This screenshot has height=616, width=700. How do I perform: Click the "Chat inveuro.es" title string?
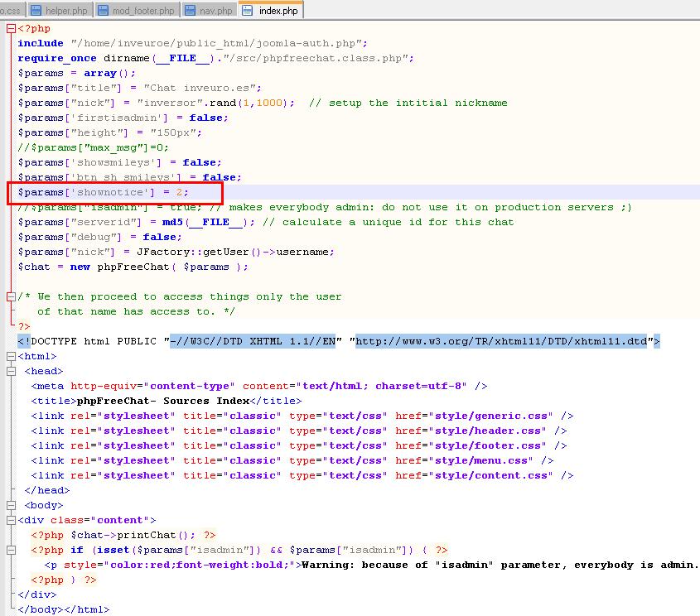click(200, 88)
